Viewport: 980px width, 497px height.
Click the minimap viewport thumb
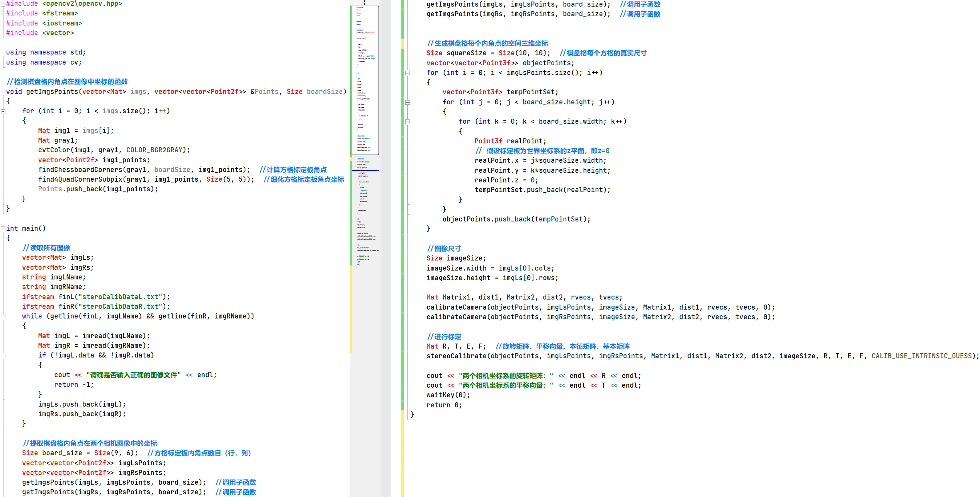pos(365,80)
